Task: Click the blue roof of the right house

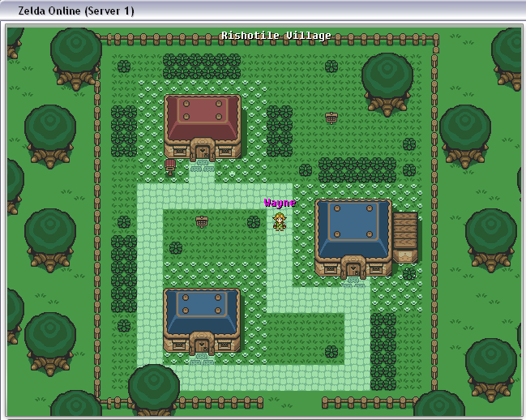Action: [x=353, y=228]
